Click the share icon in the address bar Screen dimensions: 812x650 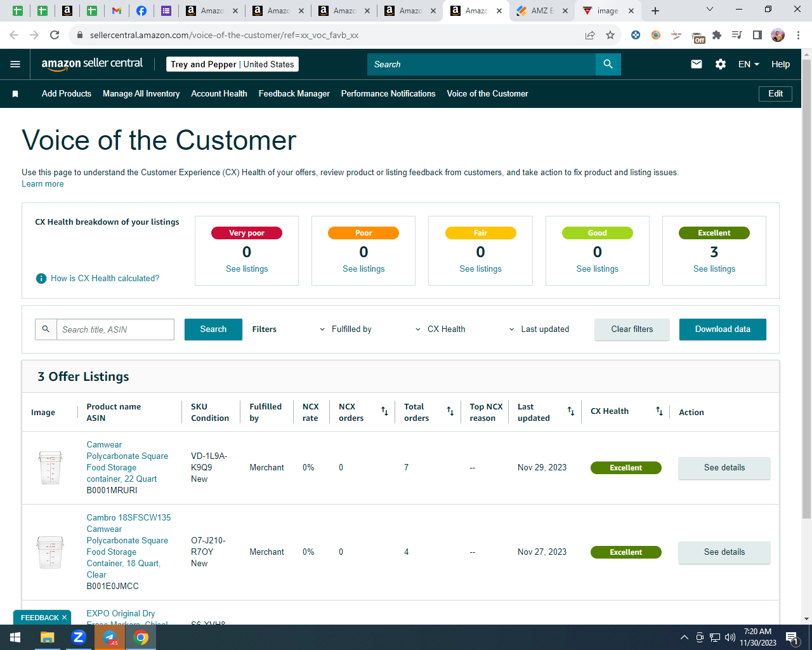click(590, 35)
